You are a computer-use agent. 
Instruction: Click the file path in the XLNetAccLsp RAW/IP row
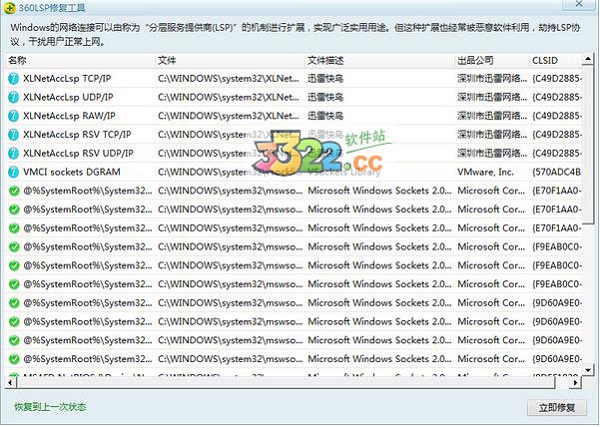point(228,116)
